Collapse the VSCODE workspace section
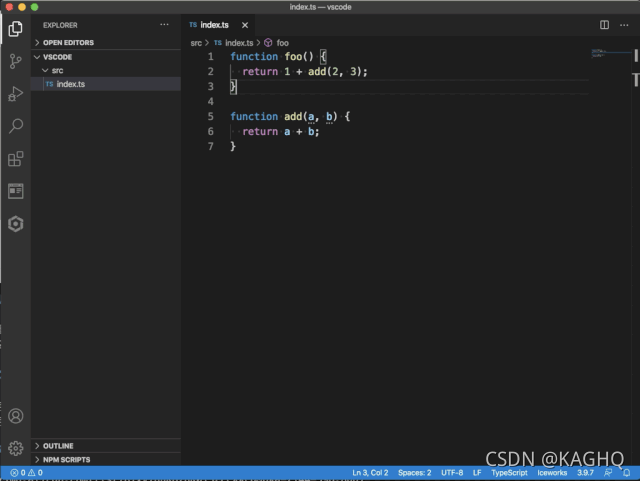Viewport: 640px width, 481px height. coord(106,57)
